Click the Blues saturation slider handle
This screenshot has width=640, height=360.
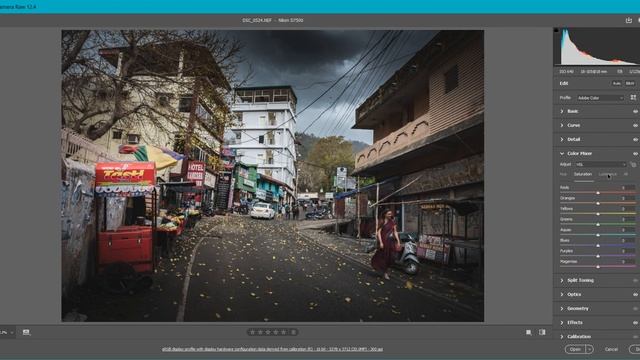[598, 246]
